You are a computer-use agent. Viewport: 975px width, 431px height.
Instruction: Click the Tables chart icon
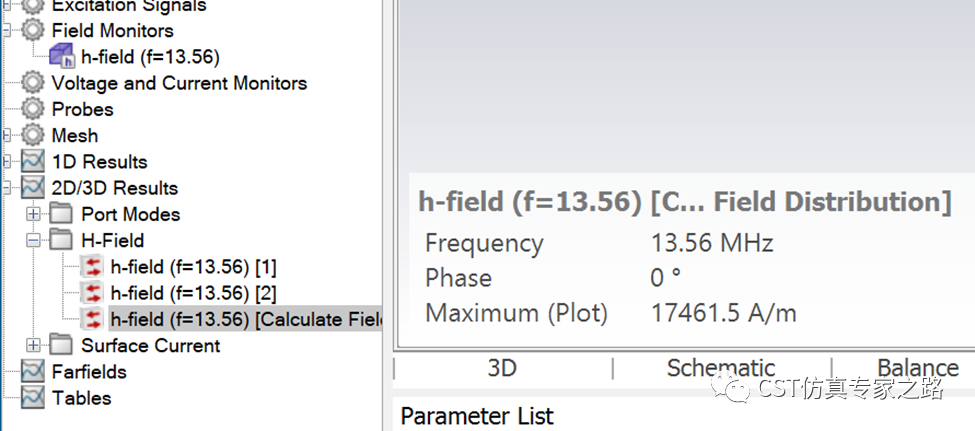pyautogui.click(x=33, y=397)
